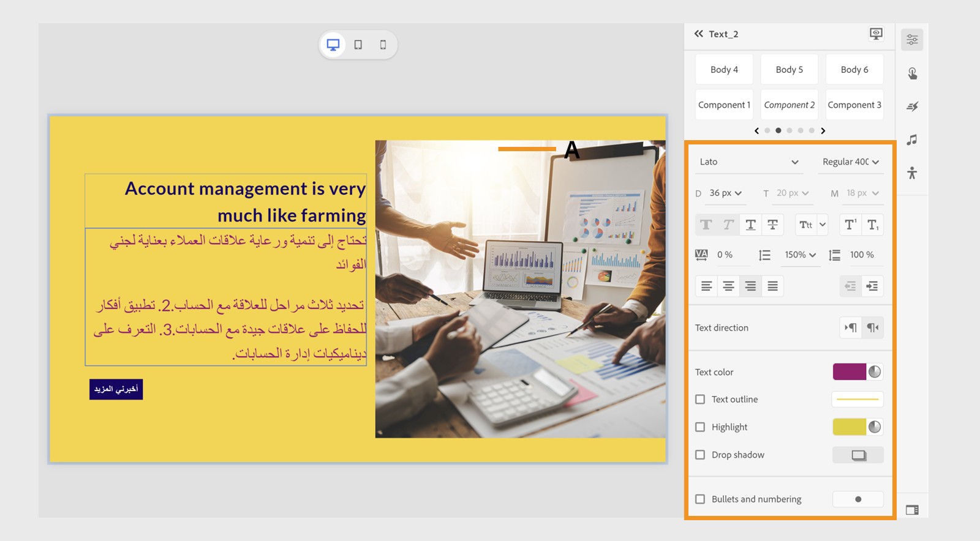
Task: Open the yellow highlight color swatch
Action: [x=850, y=427]
